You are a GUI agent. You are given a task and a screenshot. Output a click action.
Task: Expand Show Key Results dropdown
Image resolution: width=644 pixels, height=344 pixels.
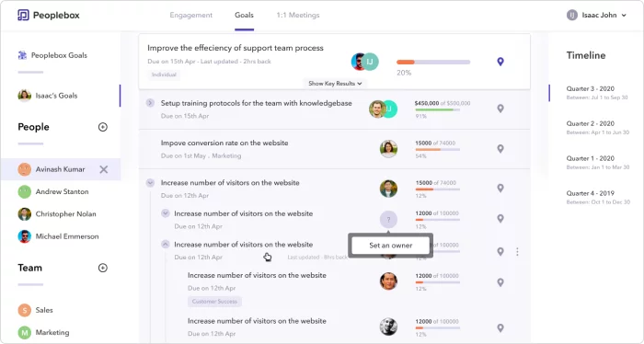click(335, 84)
